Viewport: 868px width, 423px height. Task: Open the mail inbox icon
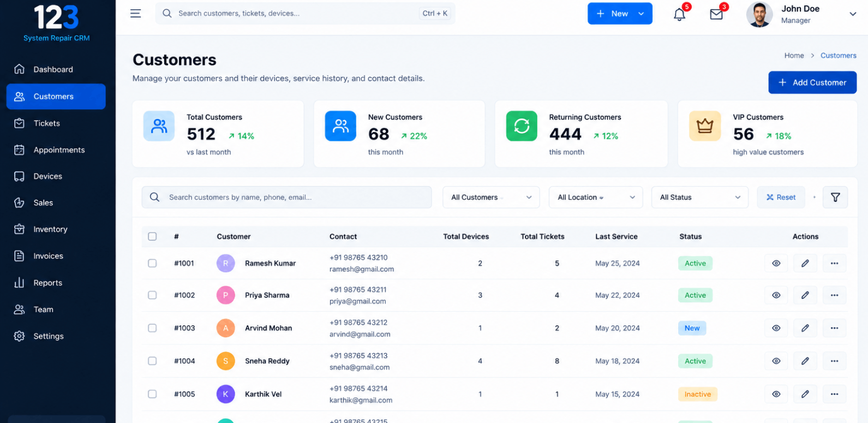click(716, 14)
